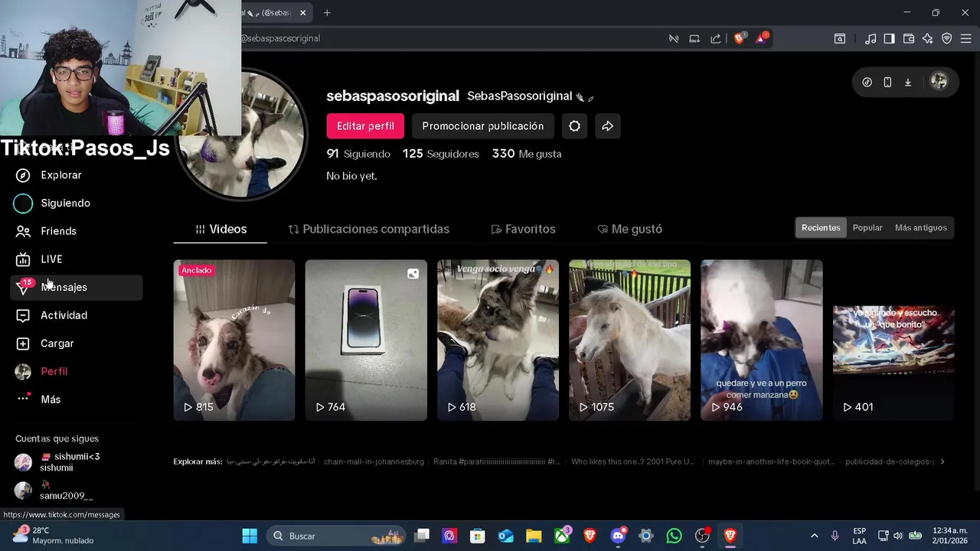980x551 pixels.
Task: Open a new browser tab
Action: pyautogui.click(x=327, y=12)
